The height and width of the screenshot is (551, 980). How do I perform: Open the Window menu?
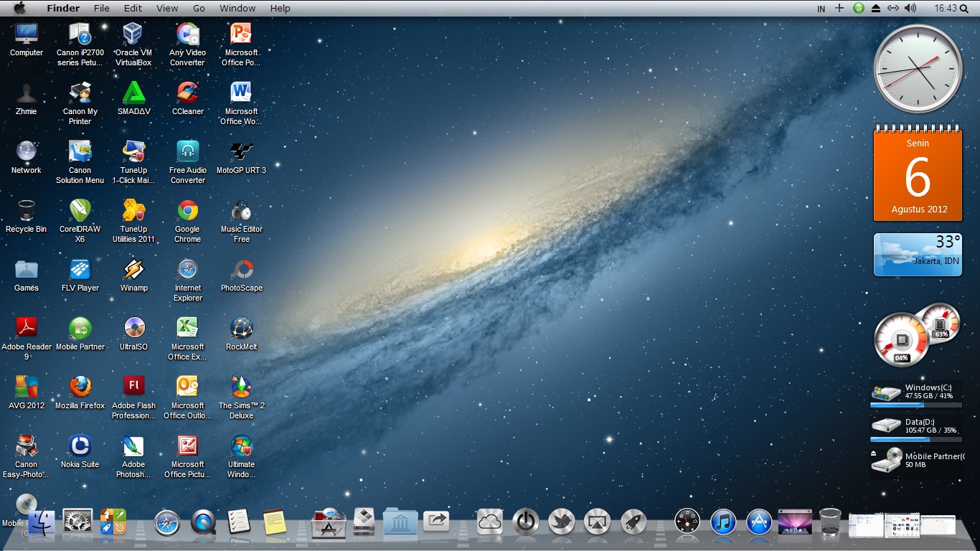point(237,8)
